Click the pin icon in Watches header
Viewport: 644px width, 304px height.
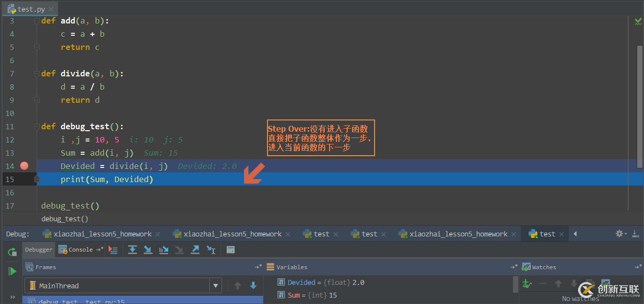(x=638, y=267)
